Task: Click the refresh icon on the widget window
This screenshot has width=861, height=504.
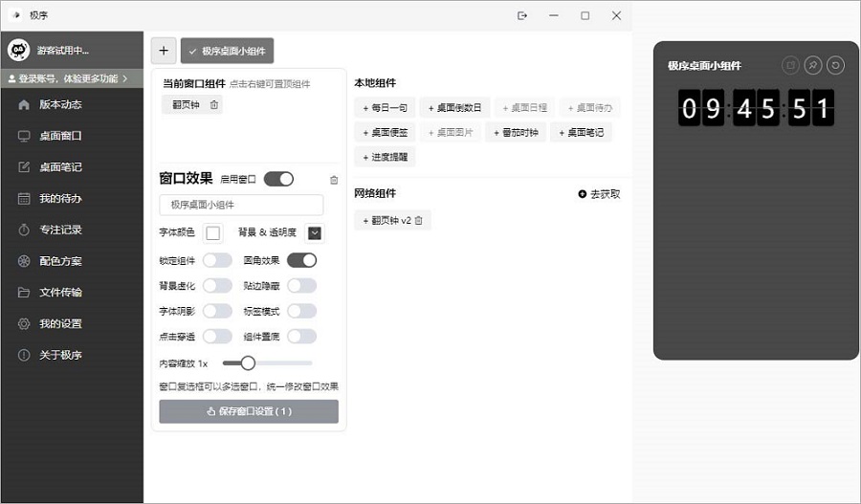Action: click(836, 65)
